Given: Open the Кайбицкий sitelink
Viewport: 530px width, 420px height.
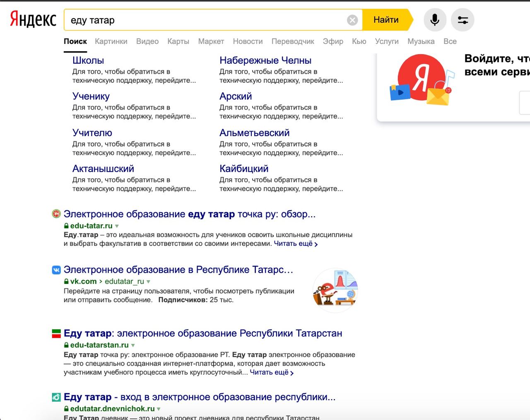Looking at the screenshot, I should click(x=244, y=169).
